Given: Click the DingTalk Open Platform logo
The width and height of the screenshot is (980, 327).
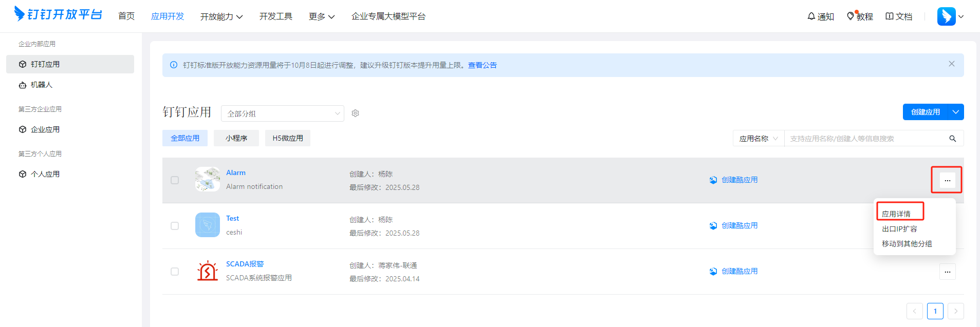Looking at the screenshot, I should (58, 14).
